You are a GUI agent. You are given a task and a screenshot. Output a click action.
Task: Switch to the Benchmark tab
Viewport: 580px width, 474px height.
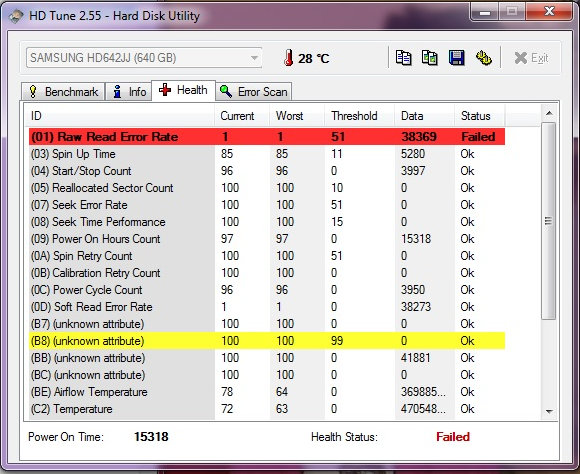(63, 91)
